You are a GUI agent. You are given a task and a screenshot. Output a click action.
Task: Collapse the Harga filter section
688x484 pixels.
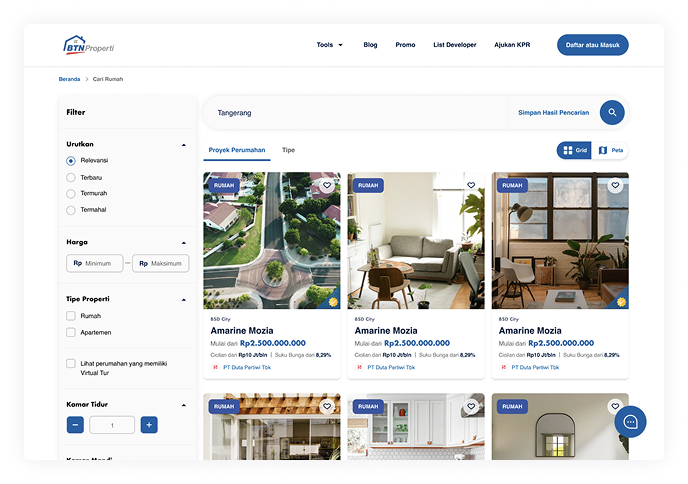[x=183, y=242]
